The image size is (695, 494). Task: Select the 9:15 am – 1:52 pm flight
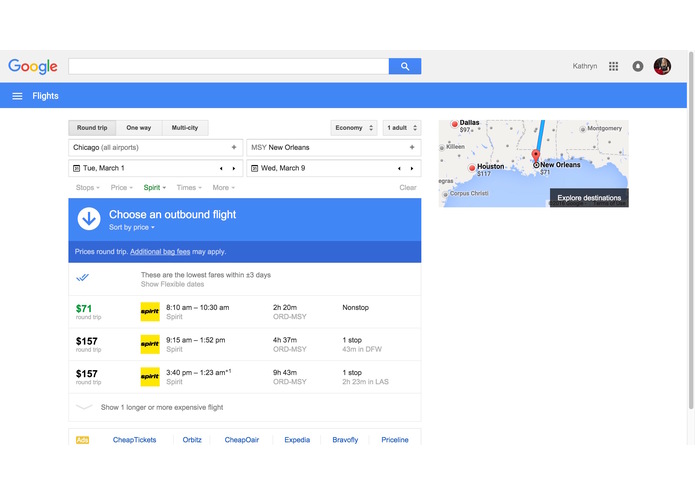tap(245, 345)
